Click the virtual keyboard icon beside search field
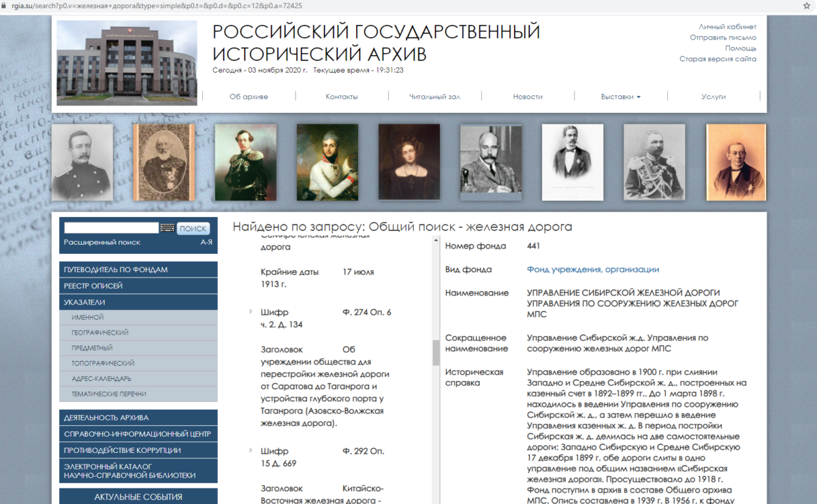This screenshot has width=817, height=504. pyautogui.click(x=167, y=229)
